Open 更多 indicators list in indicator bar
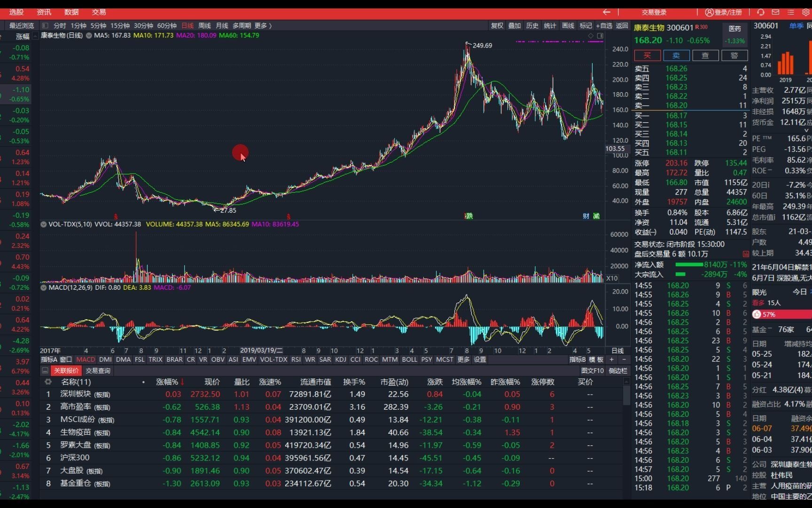 coord(463,359)
